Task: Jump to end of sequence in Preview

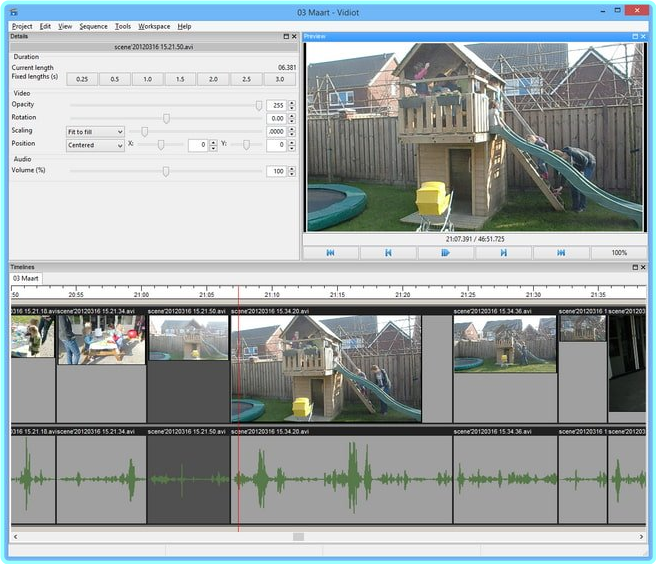Action: (x=561, y=253)
